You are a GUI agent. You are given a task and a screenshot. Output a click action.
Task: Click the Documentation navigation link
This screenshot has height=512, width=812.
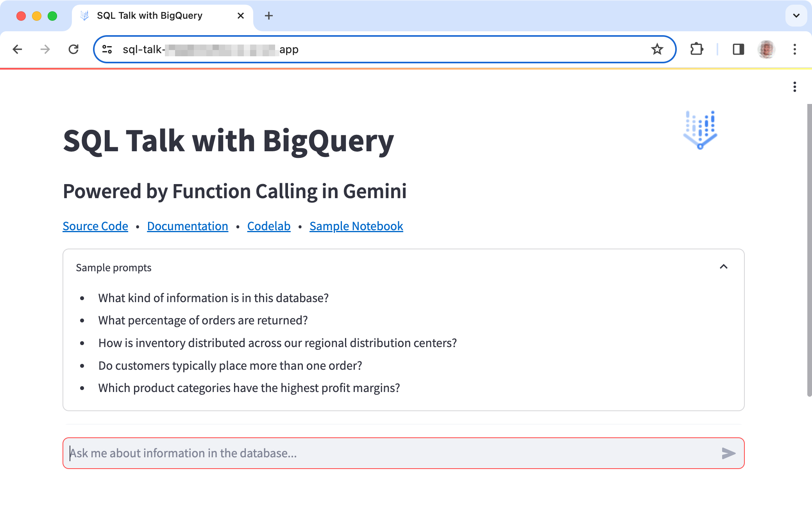pos(188,226)
